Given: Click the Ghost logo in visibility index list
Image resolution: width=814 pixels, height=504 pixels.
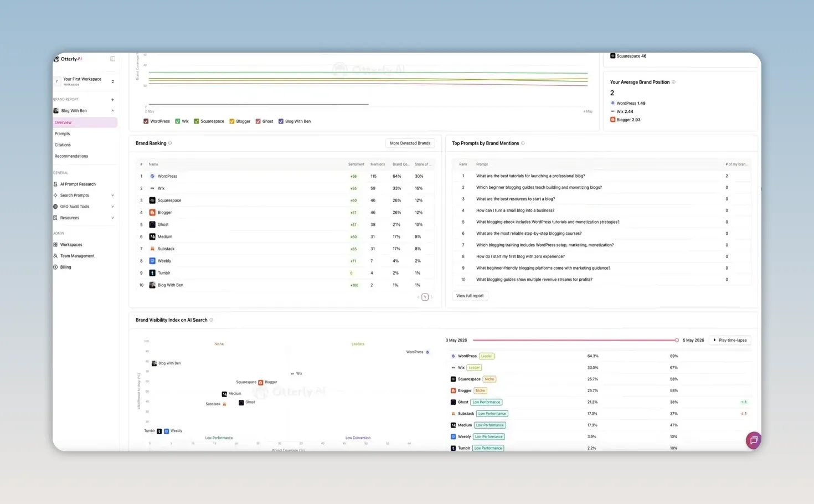Looking at the screenshot, I should (453, 402).
